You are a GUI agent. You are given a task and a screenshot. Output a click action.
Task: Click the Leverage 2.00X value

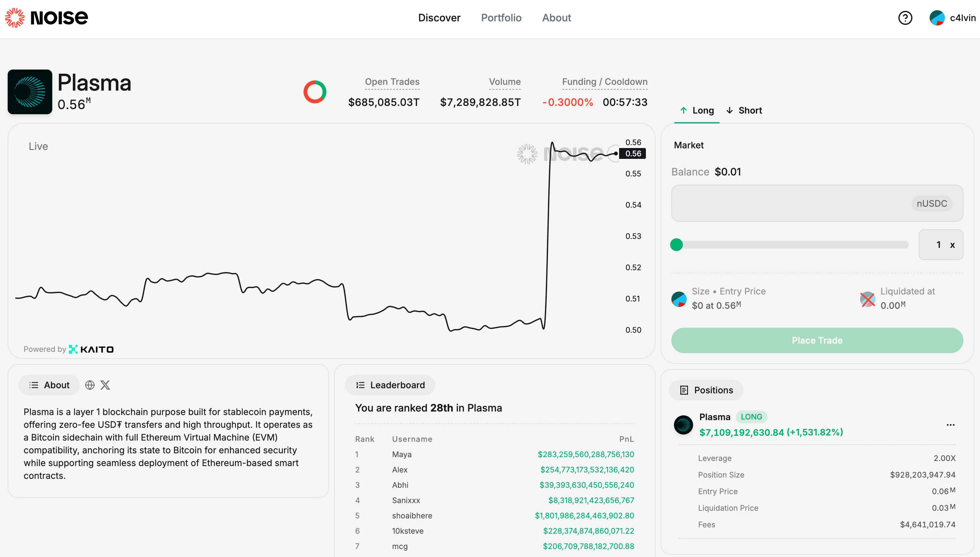coord(944,458)
